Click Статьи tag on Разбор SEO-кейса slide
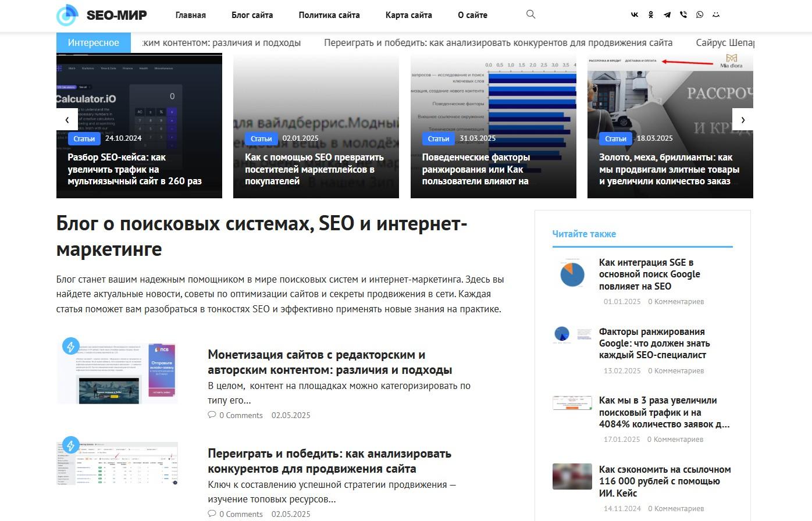Image resolution: width=812 pixels, height=521 pixels. (84, 138)
